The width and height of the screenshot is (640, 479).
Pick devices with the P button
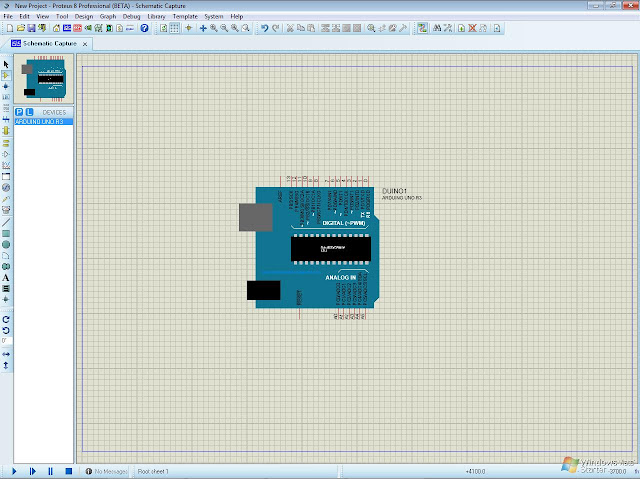(x=19, y=112)
